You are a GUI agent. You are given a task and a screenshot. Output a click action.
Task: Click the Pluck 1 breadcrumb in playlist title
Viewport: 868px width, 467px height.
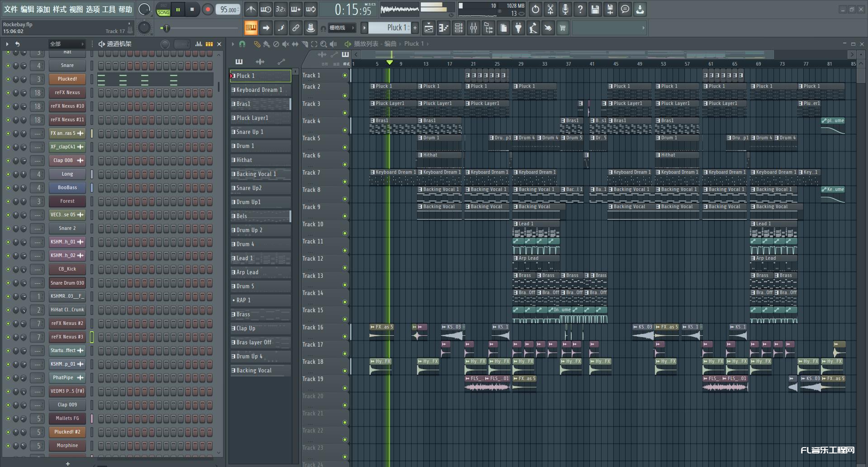pyautogui.click(x=414, y=44)
